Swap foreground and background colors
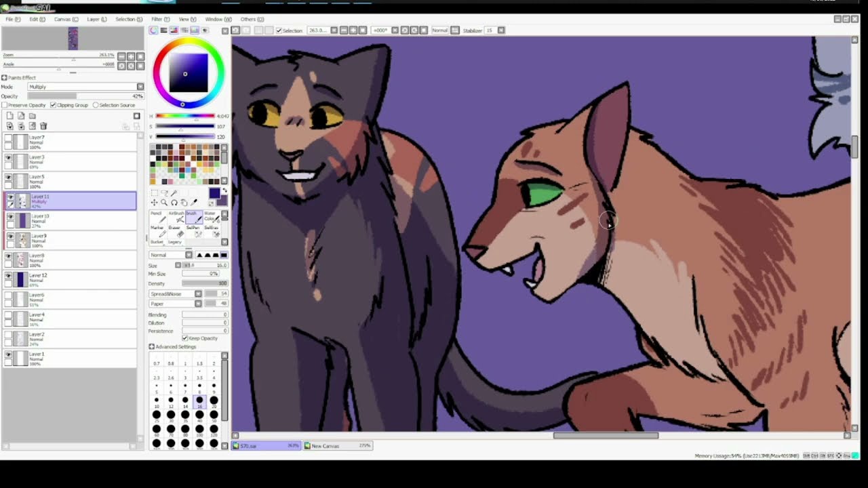 [224, 192]
